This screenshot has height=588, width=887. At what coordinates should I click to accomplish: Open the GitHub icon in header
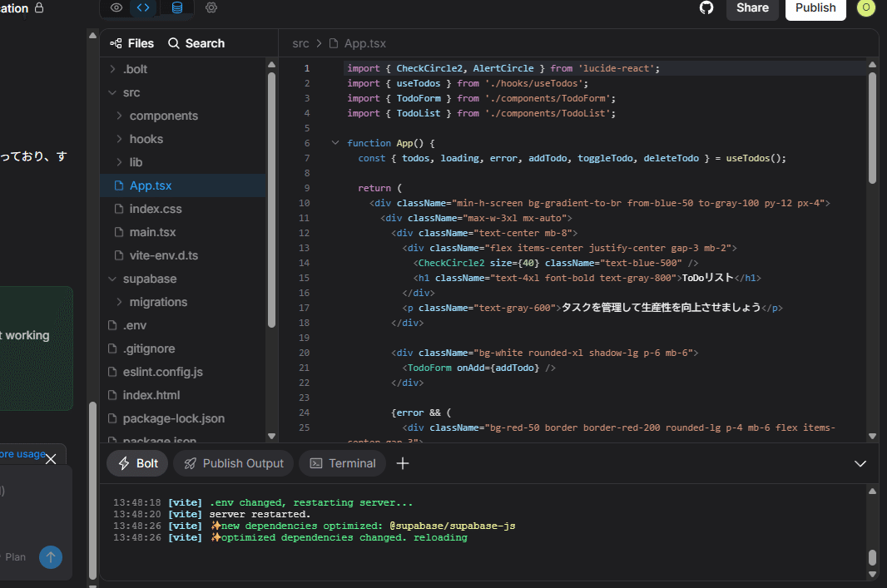click(x=706, y=7)
